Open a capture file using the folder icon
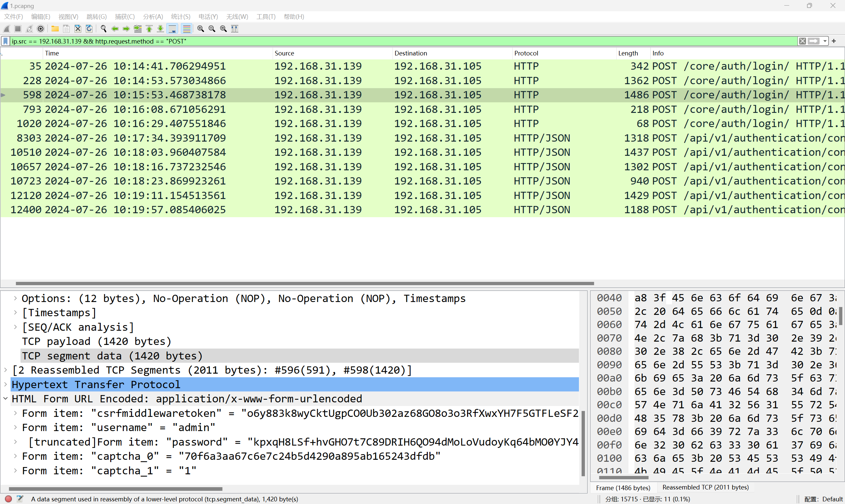Viewport: 845px width, 504px height. 55,29
